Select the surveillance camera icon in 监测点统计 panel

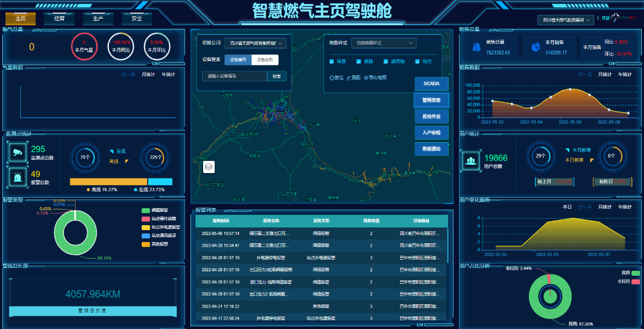coord(18,152)
